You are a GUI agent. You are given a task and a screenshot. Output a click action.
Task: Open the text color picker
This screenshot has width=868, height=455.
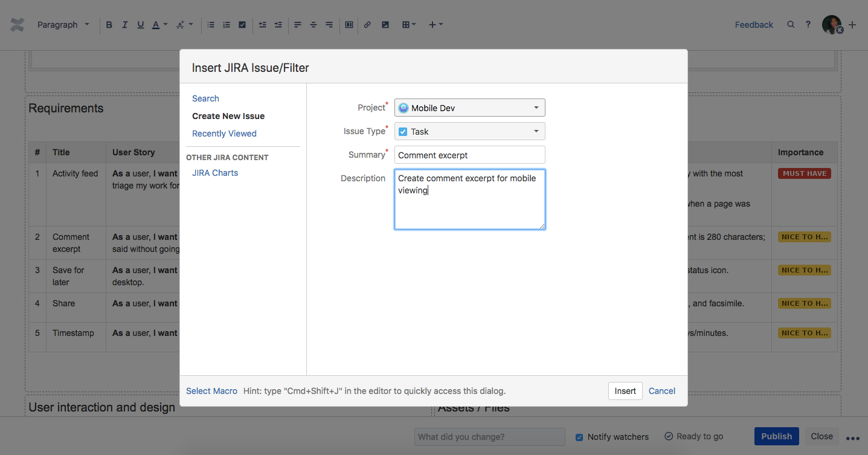coord(159,25)
